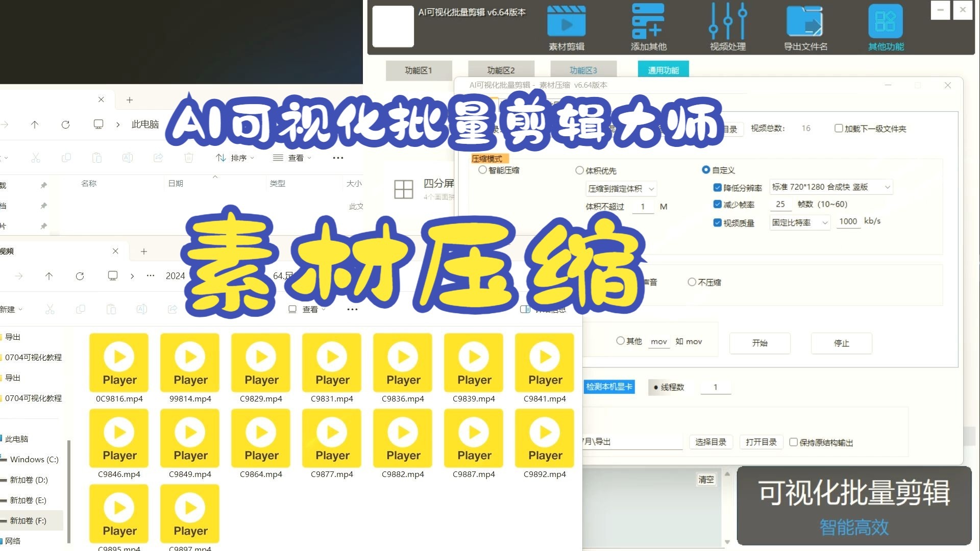Image resolution: width=980 pixels, height=551 pixels.
Task: Toggle the 减少帧率 checkbox
Action: coord(718,204)
